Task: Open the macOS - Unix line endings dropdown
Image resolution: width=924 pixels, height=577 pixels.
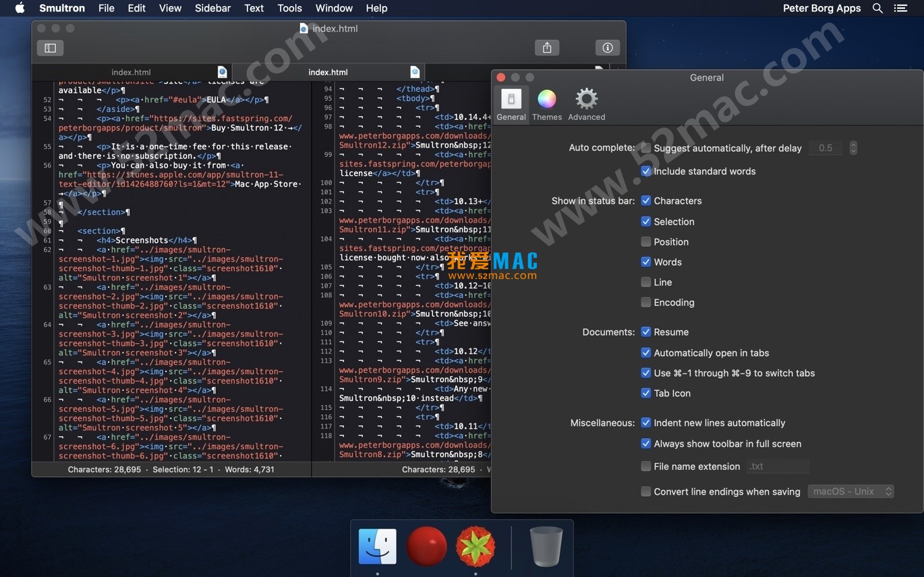Action: (x=851, y=492)
